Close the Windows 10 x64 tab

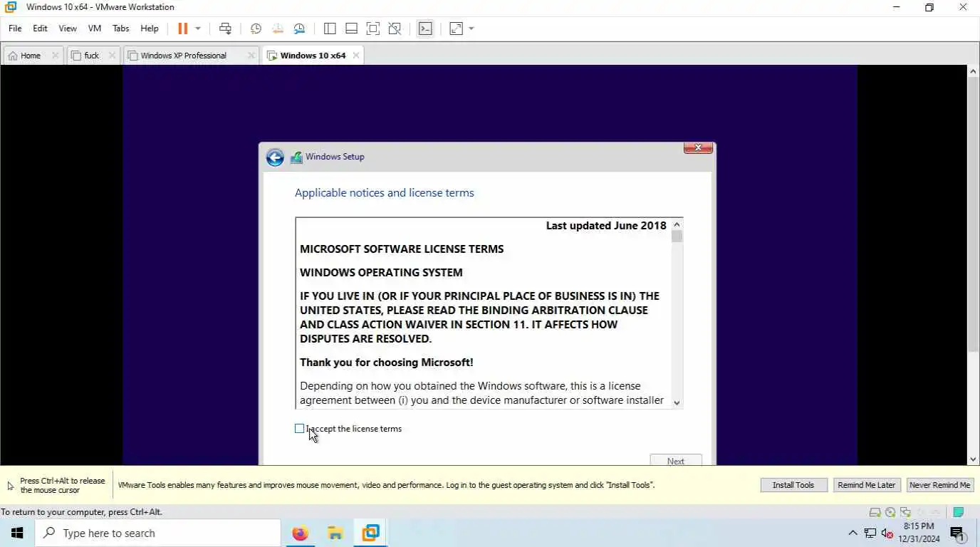coord(356,56)
